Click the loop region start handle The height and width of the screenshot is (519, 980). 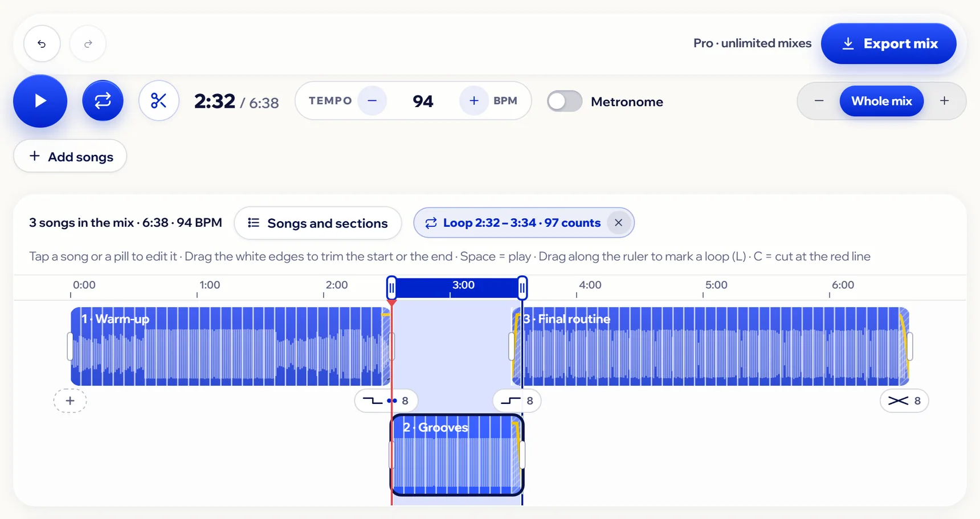point(391,288)
